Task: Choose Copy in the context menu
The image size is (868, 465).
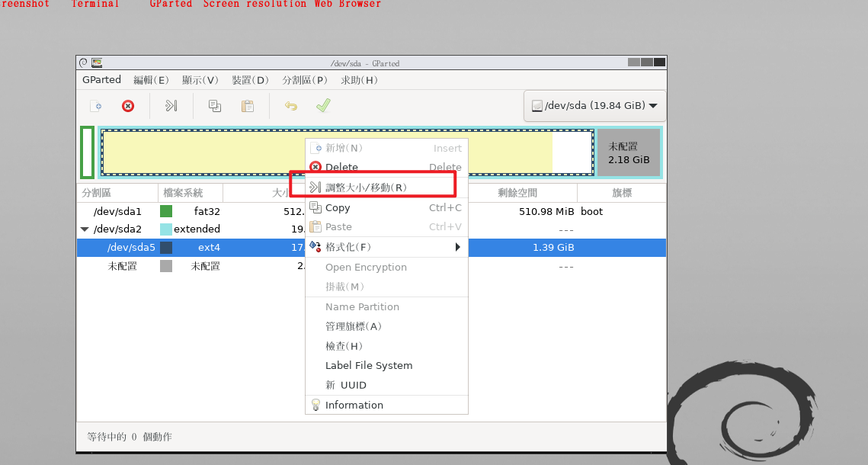Action: [386, 207]
